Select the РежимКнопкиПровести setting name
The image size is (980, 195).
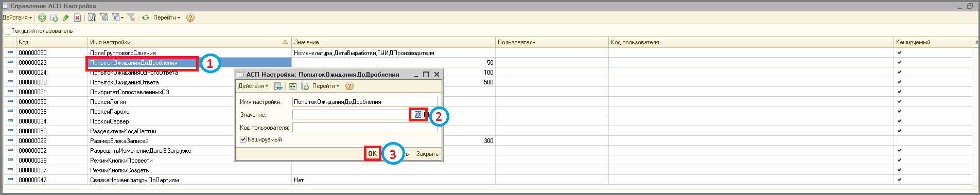pyautogui.click(x=121, y=161)
